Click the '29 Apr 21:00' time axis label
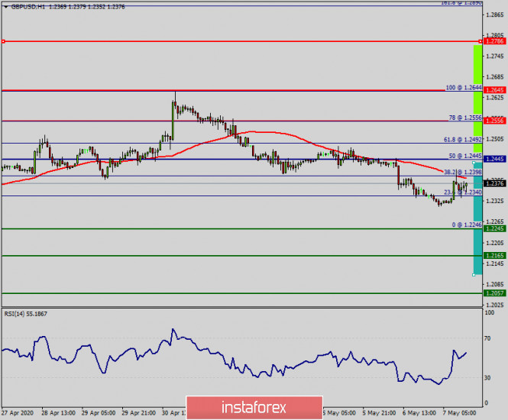Image resolution: width=508 pixels, height=420 pixels. [139, 413]
